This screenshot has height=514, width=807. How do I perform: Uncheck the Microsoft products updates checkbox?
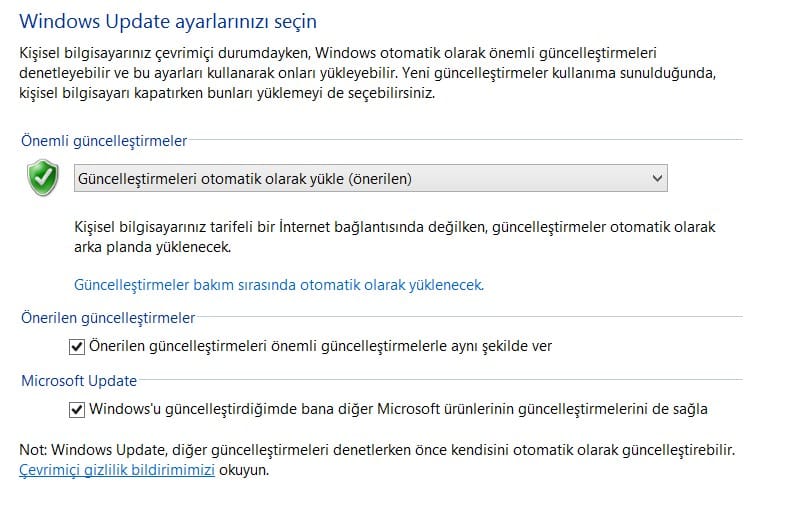(x=77, y=409)
